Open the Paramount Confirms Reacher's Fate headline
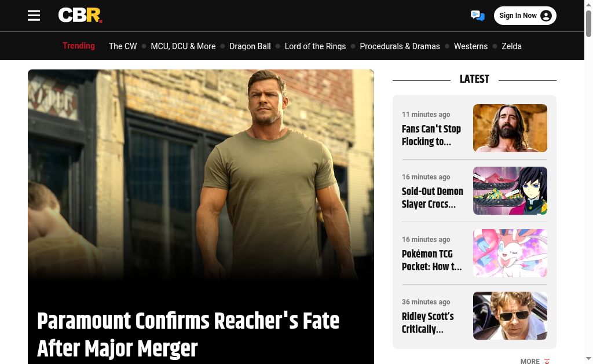 click(x=188, y=334)
